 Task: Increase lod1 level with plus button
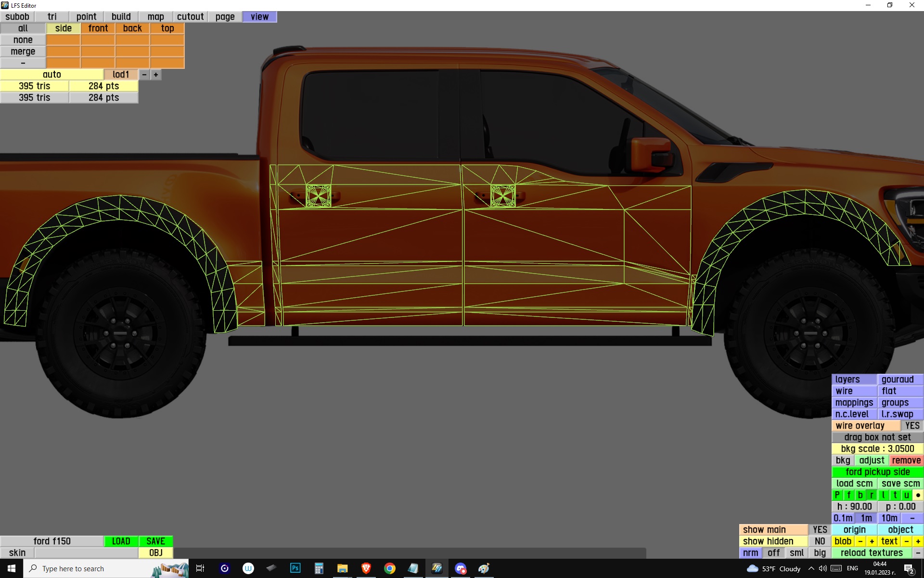pyautogui.click(x=156, y=75)
